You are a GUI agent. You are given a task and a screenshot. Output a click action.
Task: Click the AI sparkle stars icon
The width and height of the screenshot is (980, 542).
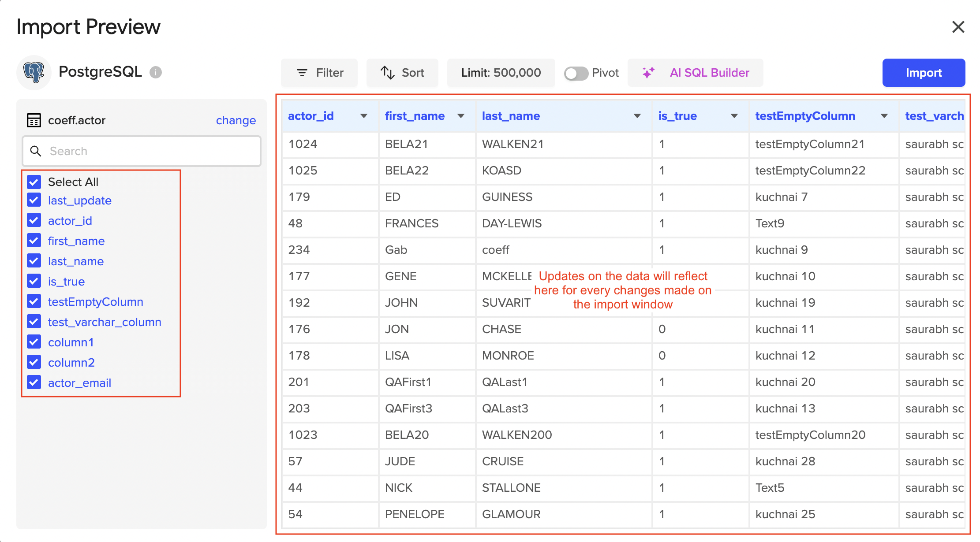(648, 73)
